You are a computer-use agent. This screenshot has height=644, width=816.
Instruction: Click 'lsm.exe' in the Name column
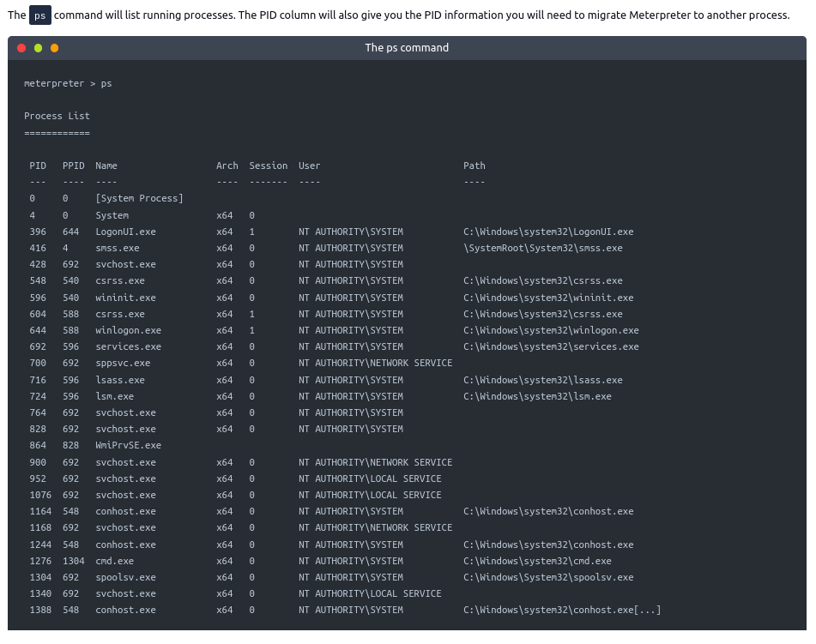[115, 396]
